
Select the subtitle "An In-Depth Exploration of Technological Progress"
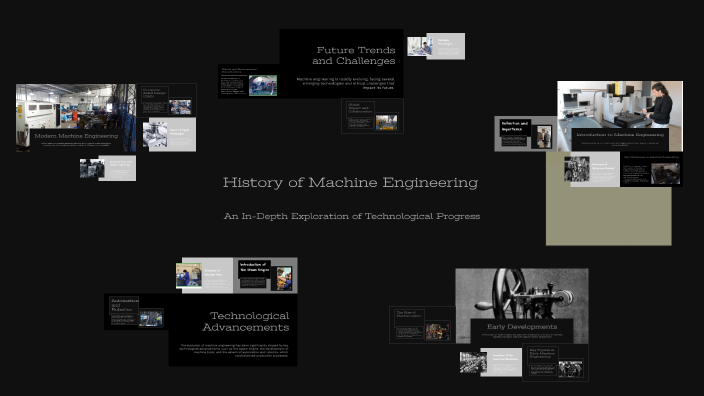352,216
